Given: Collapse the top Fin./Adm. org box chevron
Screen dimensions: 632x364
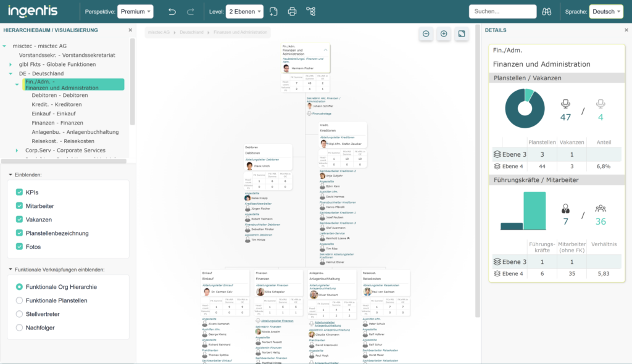Looking at the screenshot, I should 325,50.
